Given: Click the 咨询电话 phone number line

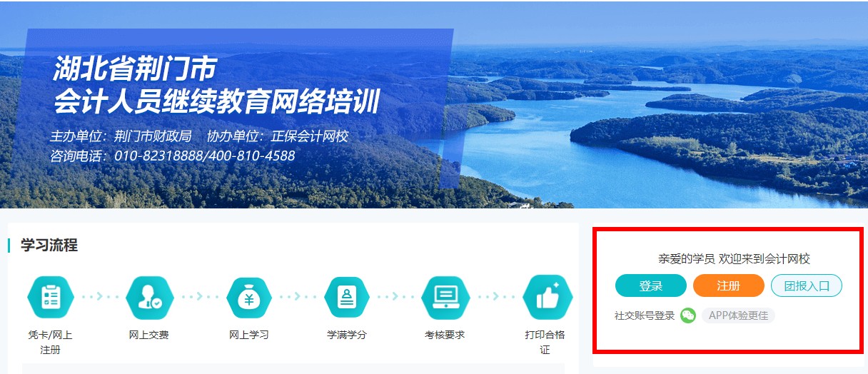Looking at the screenshot, I should [x=172, y=156].
